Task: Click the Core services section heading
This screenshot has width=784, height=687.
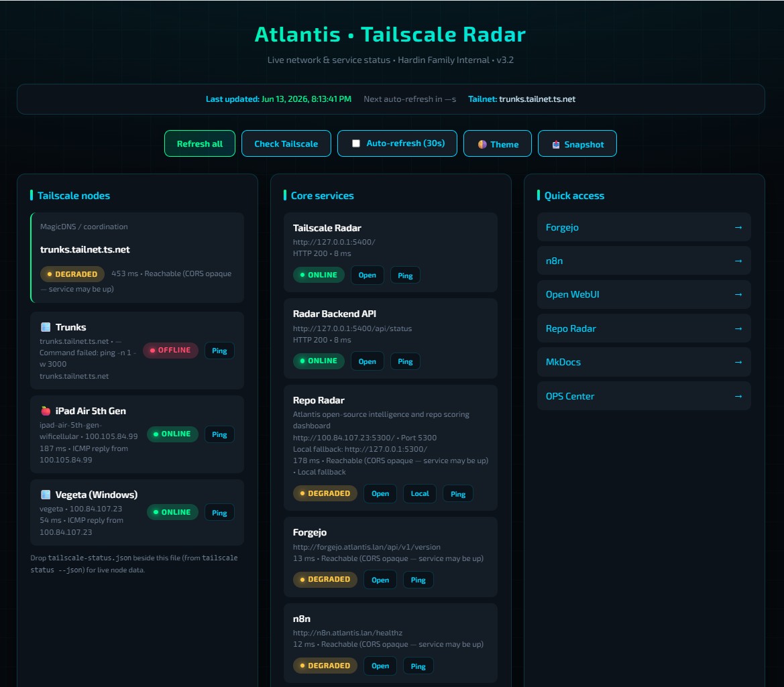Action: click(x=322, y=195)
